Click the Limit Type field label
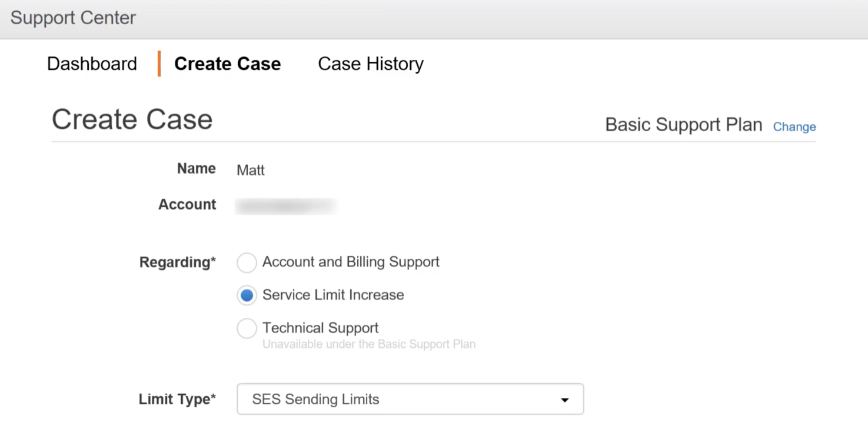 [177, 399]
